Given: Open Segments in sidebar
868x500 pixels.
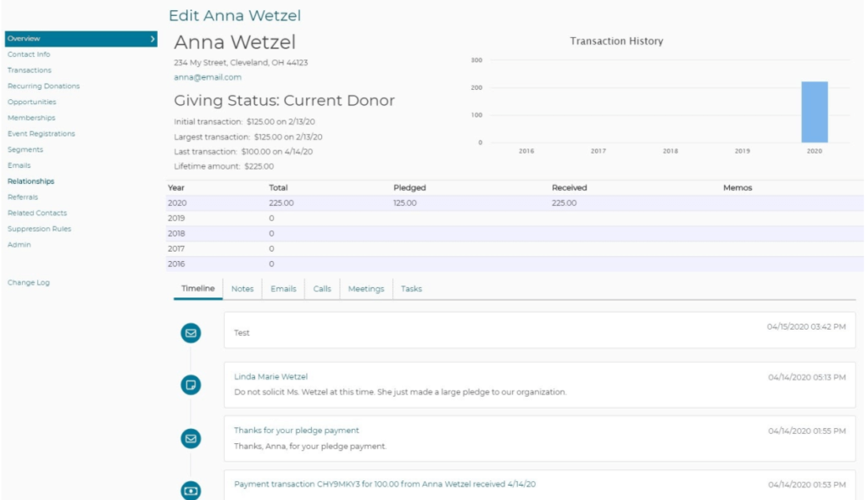Looking at the screenshot, I should coord(25,149).
